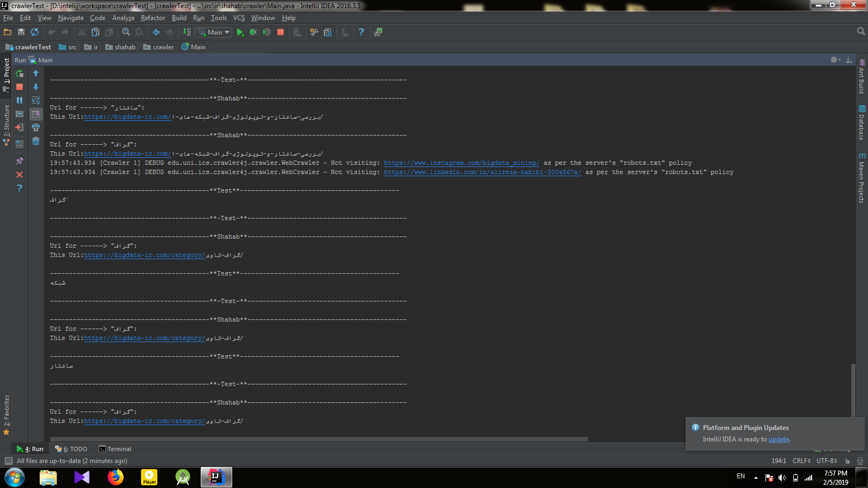The height and width of the screenshot is (488, 868).
Task: Toggle read-only lock in status bar
Action: tap(847, 461)
